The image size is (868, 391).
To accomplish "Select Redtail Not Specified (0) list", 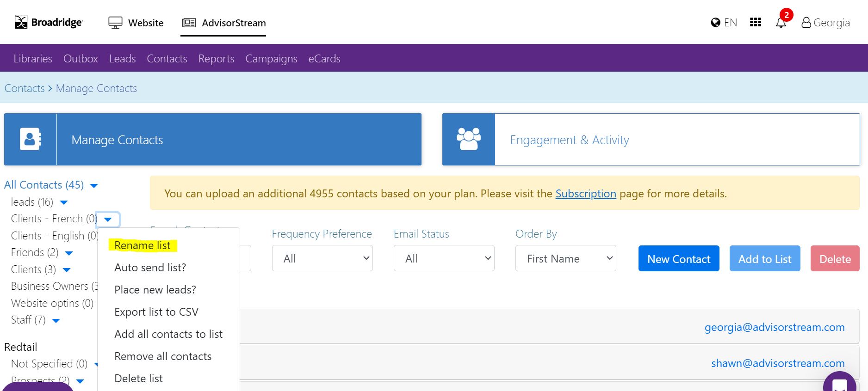I will [x=49, y=364].
